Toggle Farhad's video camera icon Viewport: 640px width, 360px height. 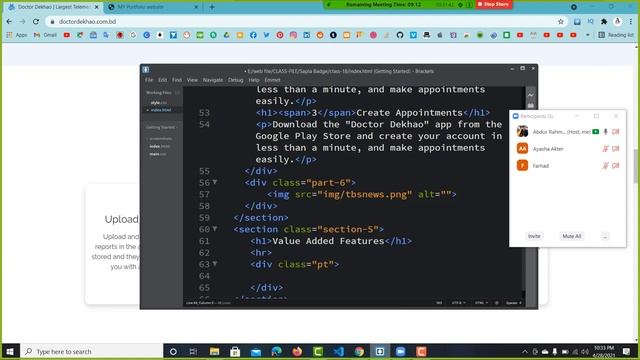[x=616, y=166]
